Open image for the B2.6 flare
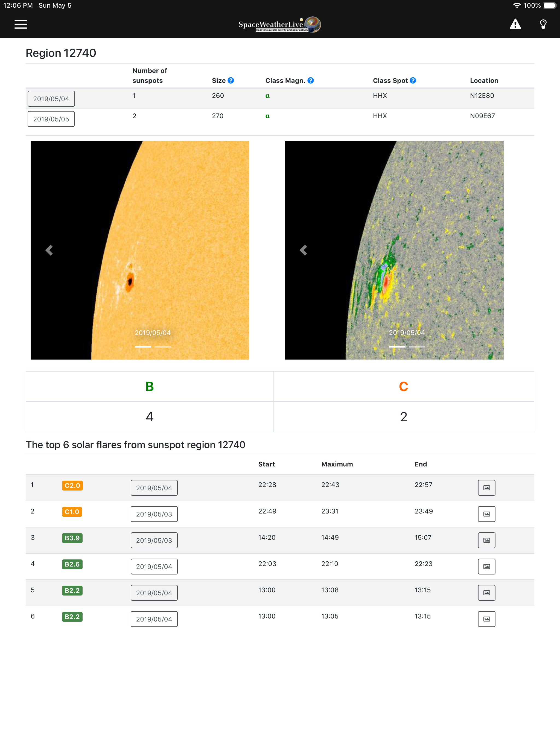Viewport: 560px width, 747px height. click(x=486, y=566)
